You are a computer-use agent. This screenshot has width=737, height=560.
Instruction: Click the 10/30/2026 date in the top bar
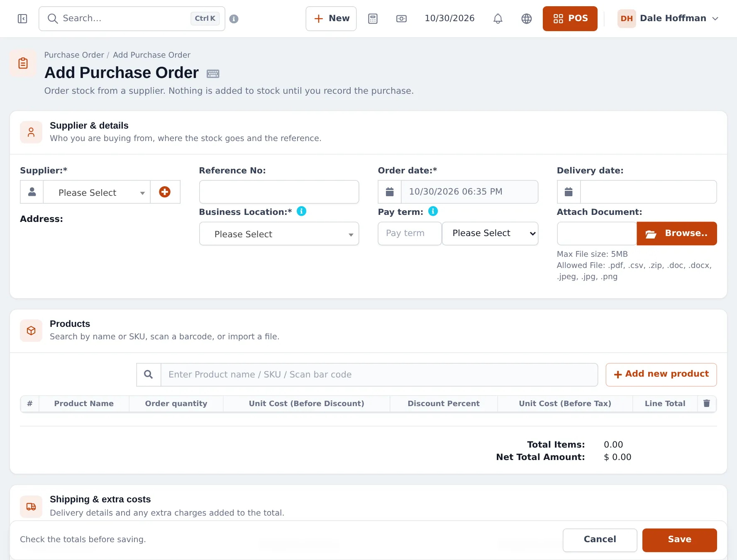(x=449, y=18)
